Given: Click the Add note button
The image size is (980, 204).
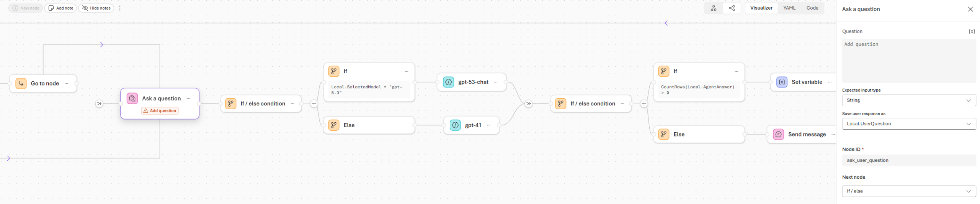Looking at the screenshot, I should click(61, 8).
